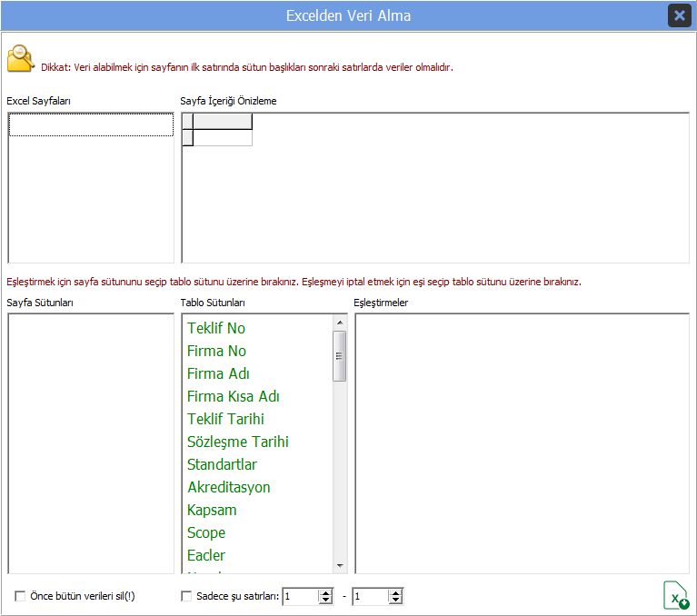Click the Excel import icon
Viewport: 697px width, 616px height.
pyautogui.click(x=676, y=595)
